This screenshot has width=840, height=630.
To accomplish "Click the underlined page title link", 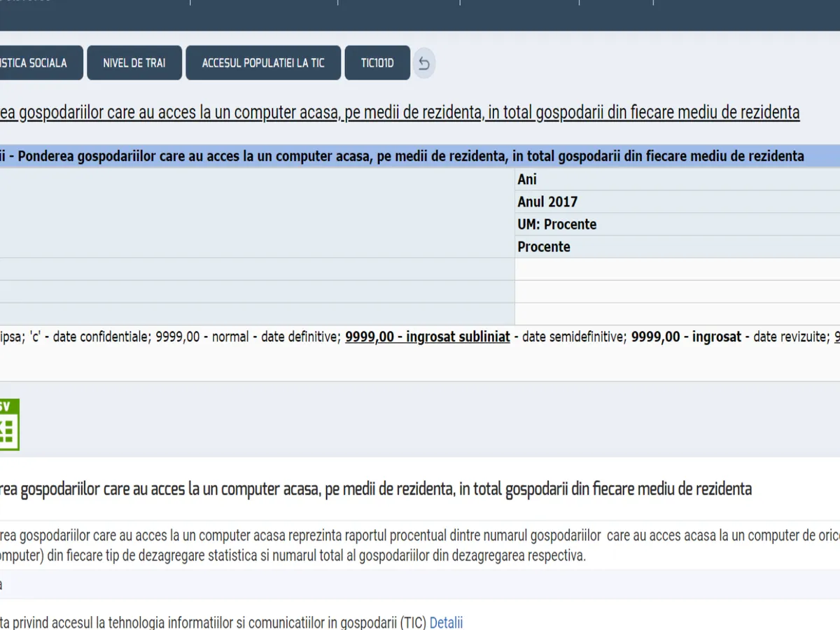I will 399,113.
